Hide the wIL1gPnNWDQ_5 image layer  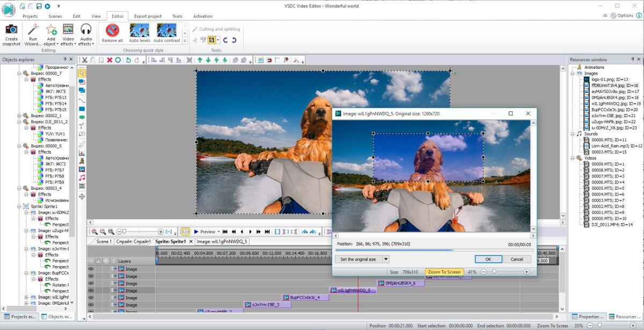pyautogui.click(x=91, y=290)
